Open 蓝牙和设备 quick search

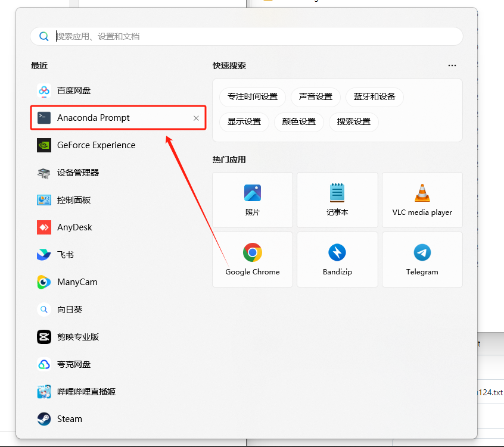tap(375, 96)
